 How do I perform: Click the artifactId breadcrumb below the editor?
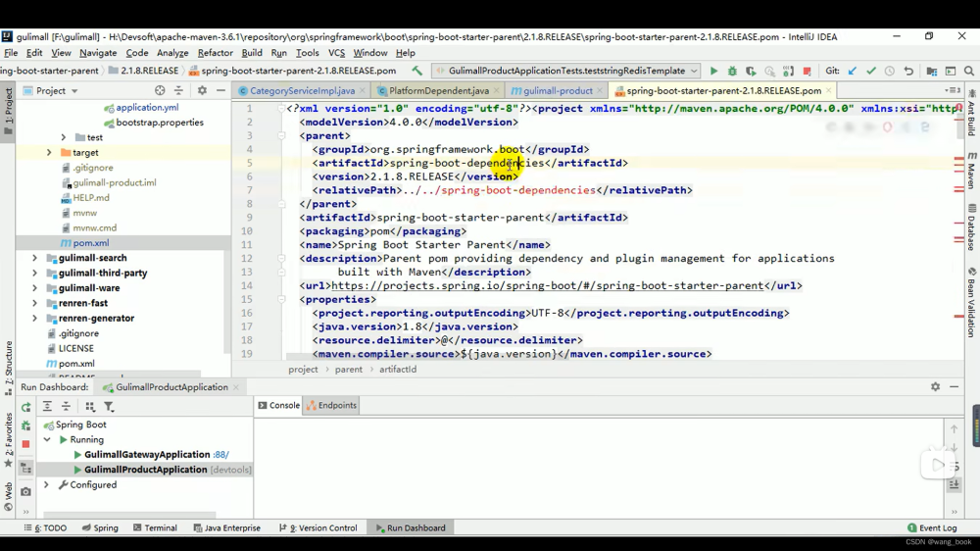pyautogui.click(x=398, y=370)
